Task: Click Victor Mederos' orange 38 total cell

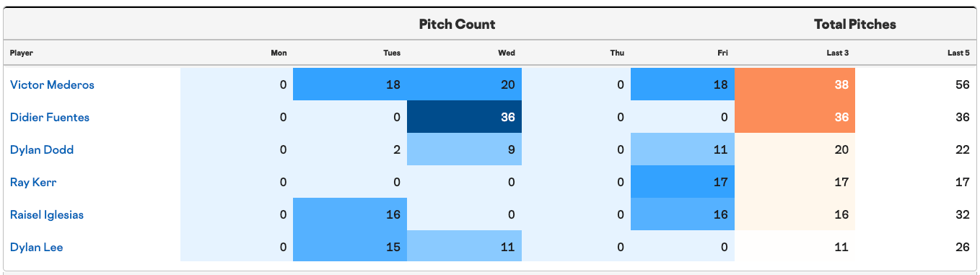Action: [795, 84]
